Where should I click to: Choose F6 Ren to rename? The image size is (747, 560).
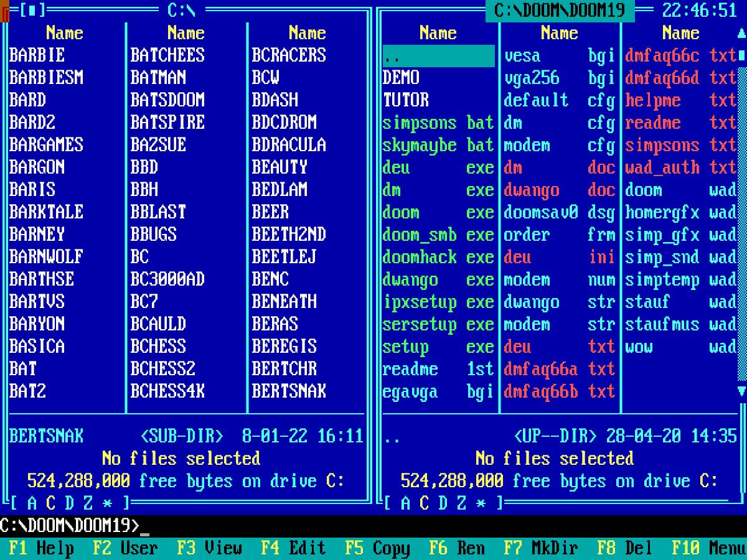pyautogui.click(x=458, y=548)
